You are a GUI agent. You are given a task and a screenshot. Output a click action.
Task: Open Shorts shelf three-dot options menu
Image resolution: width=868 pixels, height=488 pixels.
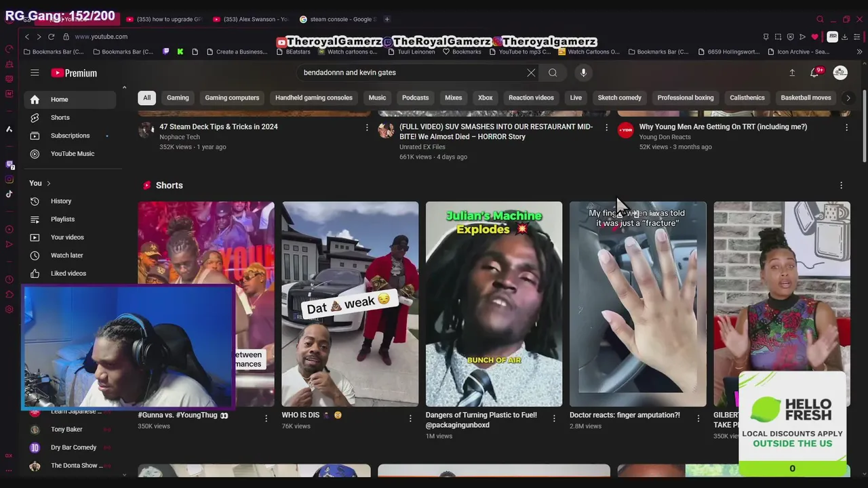click(x=842, y=185)
